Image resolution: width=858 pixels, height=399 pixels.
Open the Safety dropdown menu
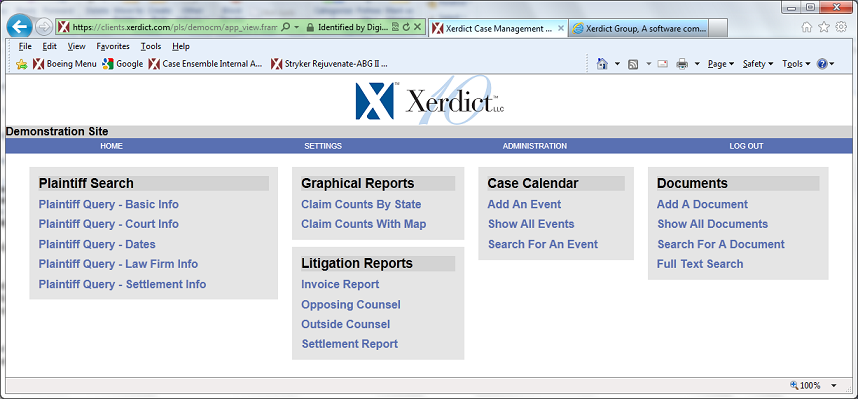pos(758,64)
